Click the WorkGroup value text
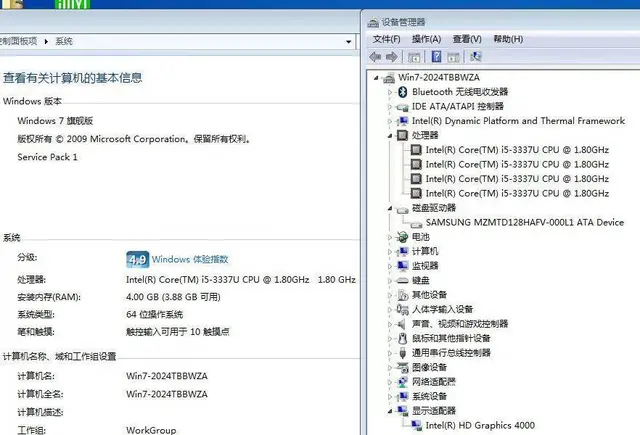 point(151,430)
